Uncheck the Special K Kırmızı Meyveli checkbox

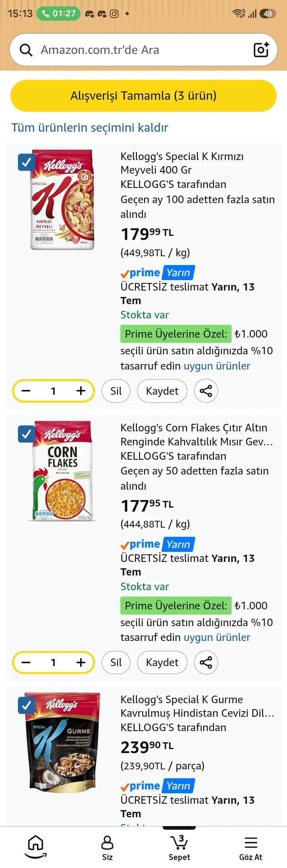point(26,162)
